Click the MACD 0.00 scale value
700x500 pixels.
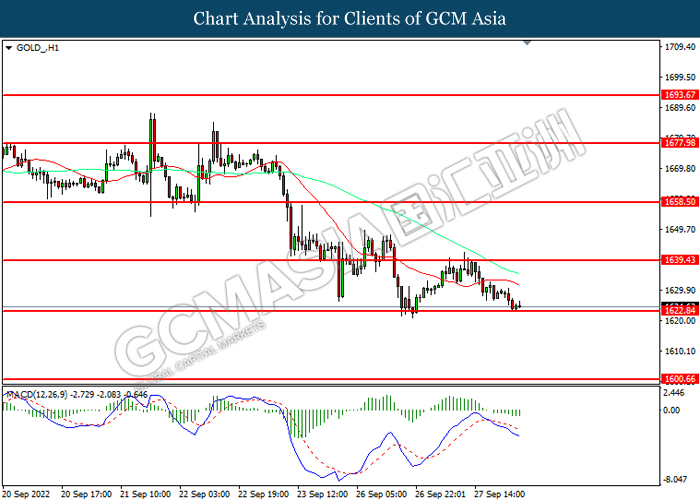point(672,410)
